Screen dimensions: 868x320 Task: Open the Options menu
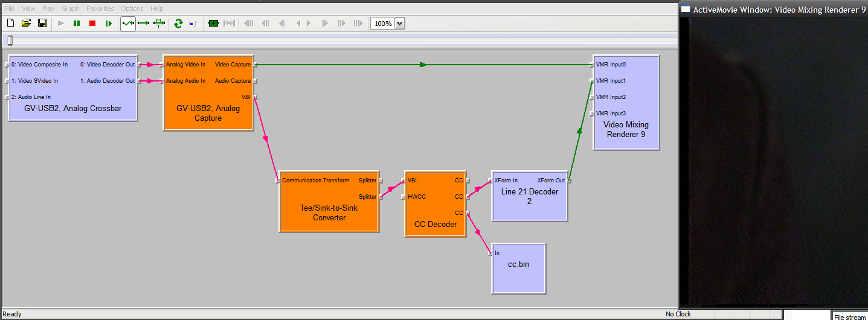pos(132,8)
